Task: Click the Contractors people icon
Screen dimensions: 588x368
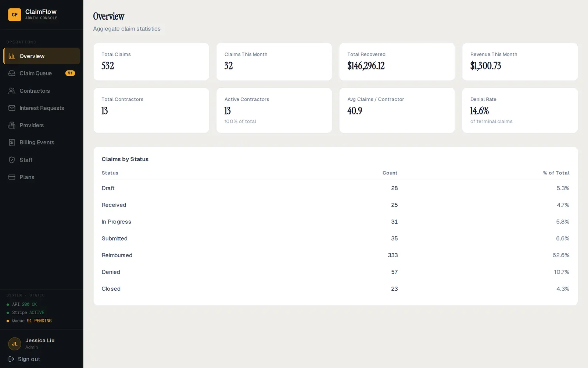Action: point(12,91)
